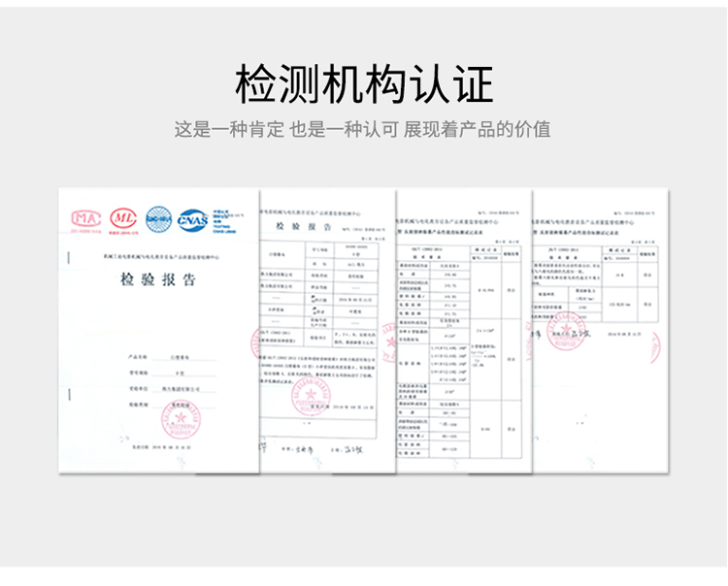
Task: Click the 检测机构认证 main heading
Action: [364, 84]
